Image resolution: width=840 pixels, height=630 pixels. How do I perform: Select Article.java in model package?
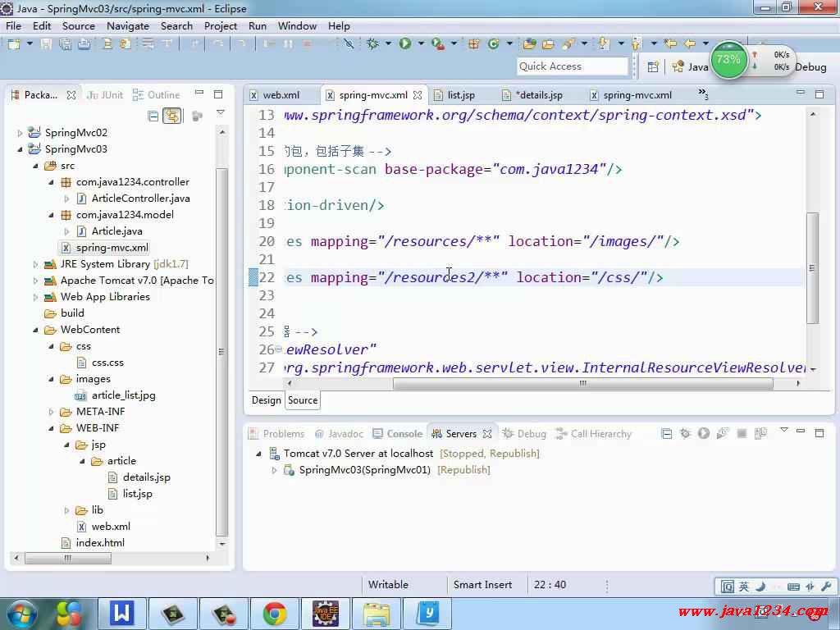tap(109, 231)
